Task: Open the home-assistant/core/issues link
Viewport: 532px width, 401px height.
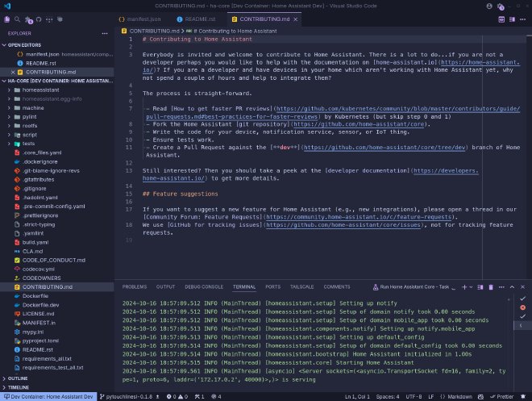Action: coord(343,225)
